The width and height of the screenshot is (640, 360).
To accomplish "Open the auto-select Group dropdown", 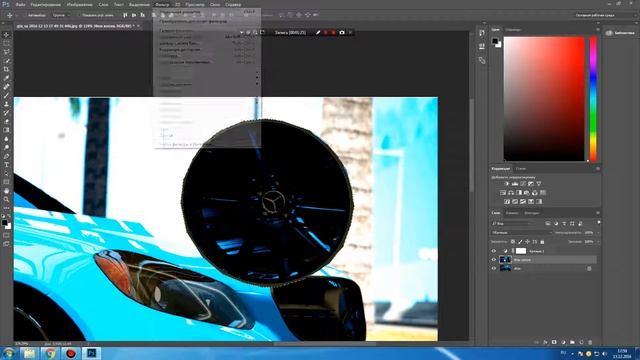I will [x=60, y=15].
